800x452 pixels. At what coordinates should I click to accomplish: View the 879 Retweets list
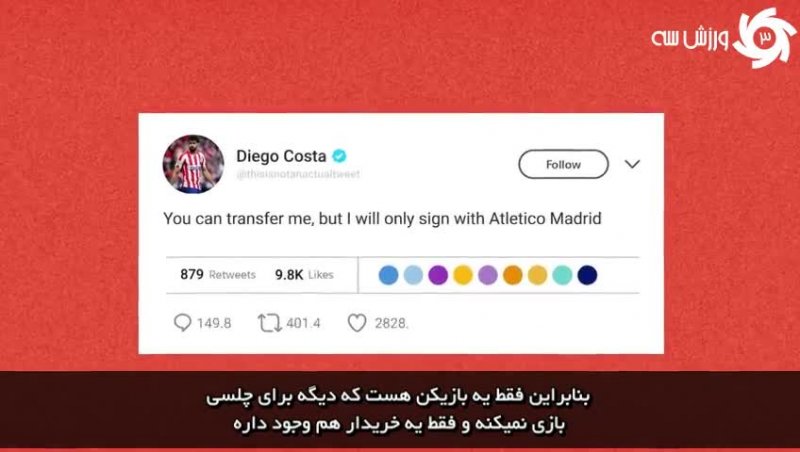[x=218, y=274]
